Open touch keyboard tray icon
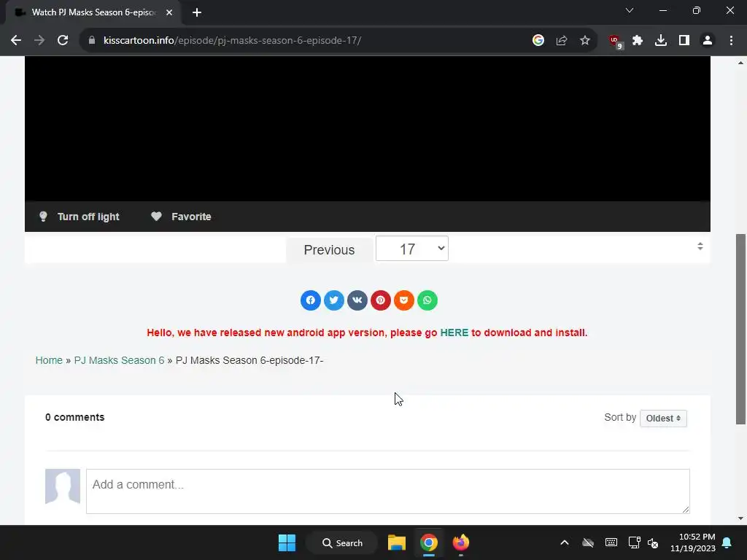The height and width of the screenshot is (560, 747). tap(611, 542)
